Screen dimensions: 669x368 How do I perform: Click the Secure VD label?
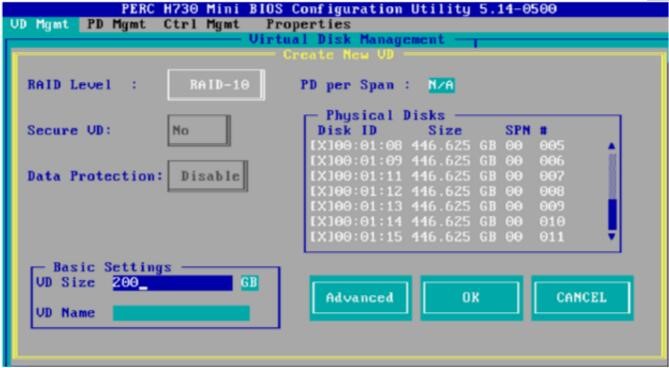(x=70, y=130)
